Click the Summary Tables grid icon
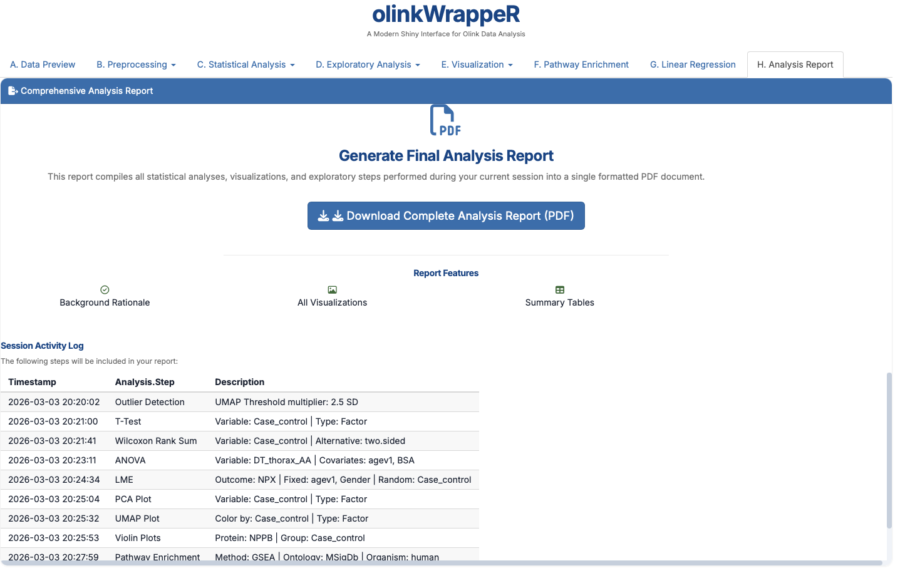The image size is (905, 588). coord(559,290)
